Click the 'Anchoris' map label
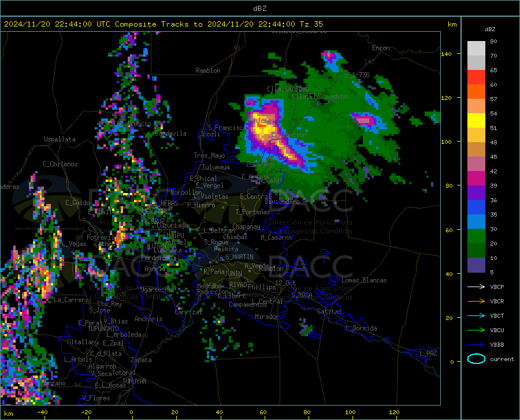This screenshot has height=420, width=520. coord(148,319)
